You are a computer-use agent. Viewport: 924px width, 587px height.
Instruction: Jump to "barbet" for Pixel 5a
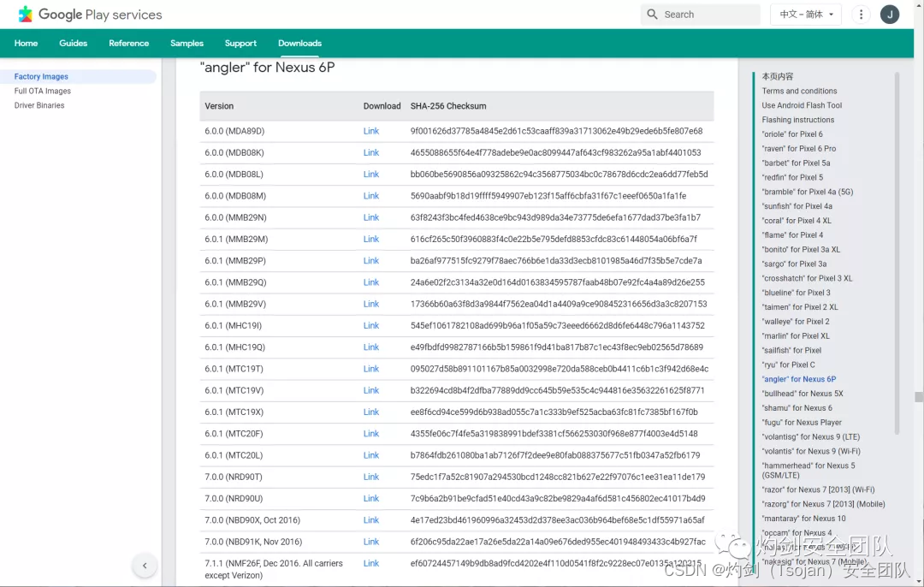[x=796, y=163]
